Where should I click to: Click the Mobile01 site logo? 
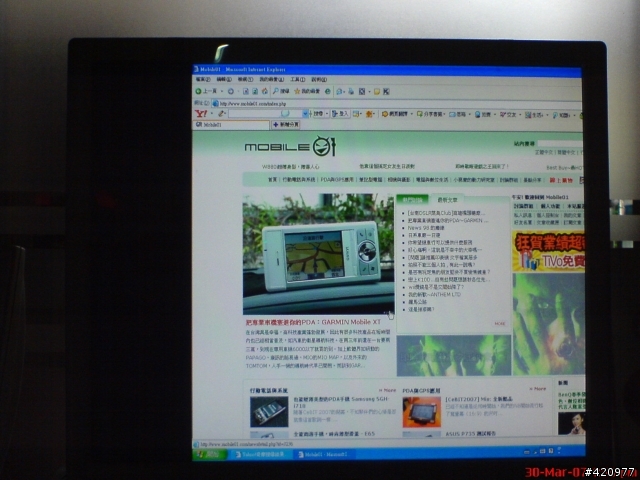click(290, 147)
